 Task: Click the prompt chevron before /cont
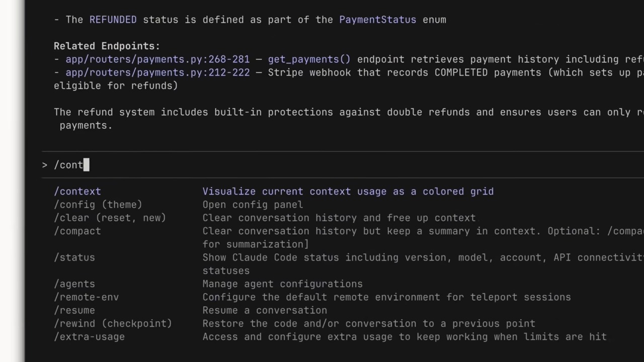pyautogui.click(x=45, y=165)
